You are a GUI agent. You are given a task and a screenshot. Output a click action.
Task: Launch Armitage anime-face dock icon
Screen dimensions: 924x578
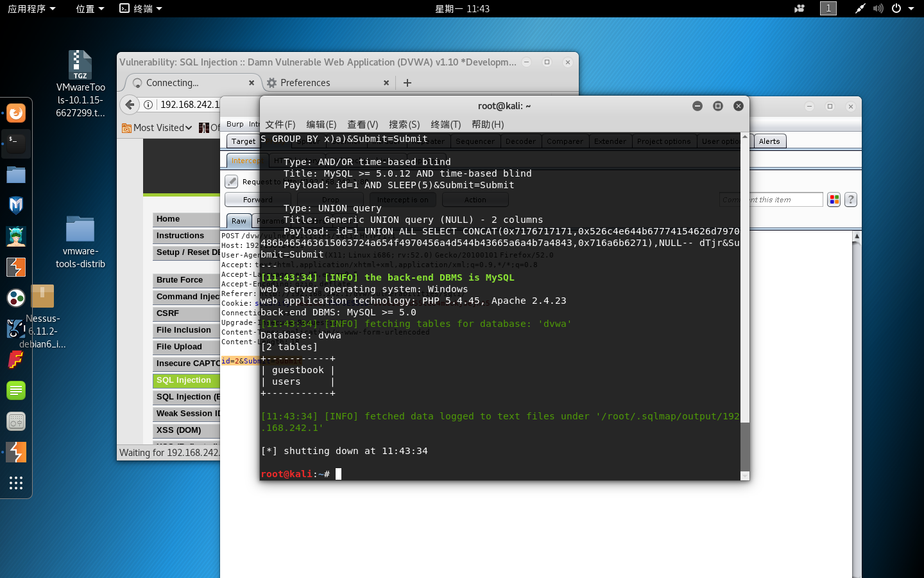tap(16, 236)
